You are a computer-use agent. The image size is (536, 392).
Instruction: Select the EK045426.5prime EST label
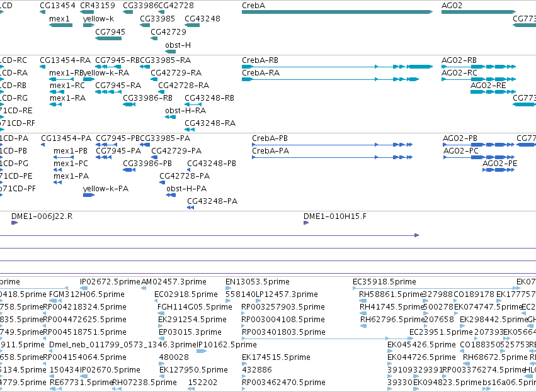421,345
